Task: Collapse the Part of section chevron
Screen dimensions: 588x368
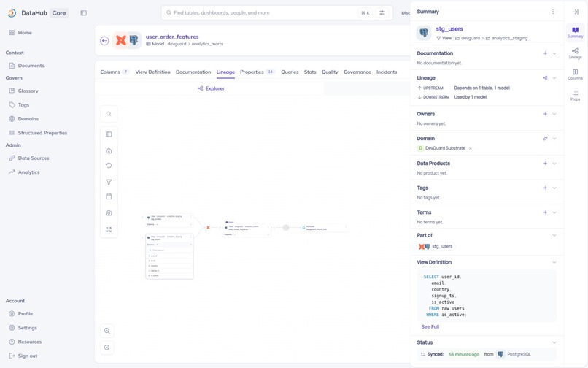Action: [554, 235]
